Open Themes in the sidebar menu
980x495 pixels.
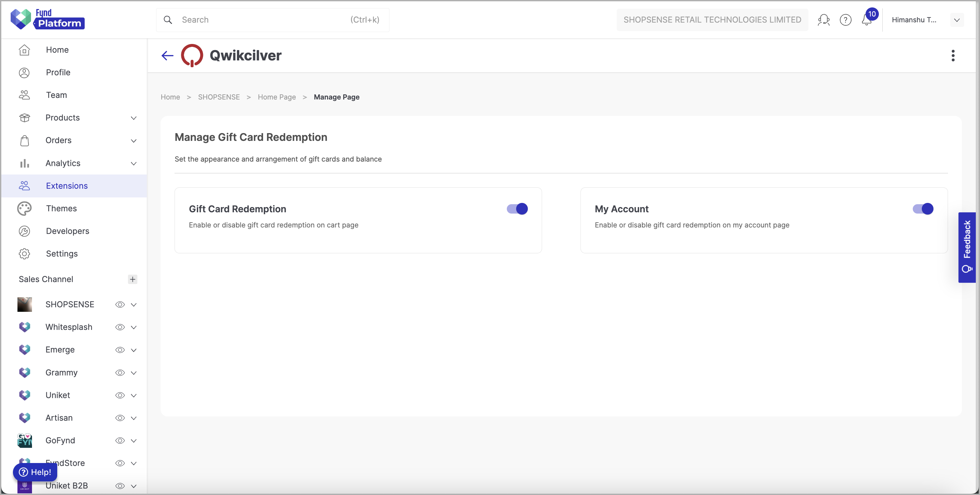(x=61, y=209)
